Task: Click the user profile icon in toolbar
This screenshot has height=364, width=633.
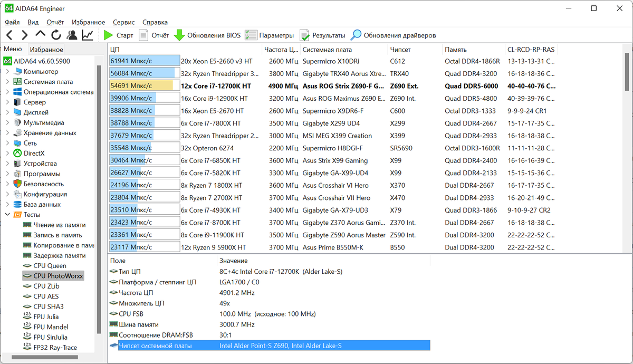Action: pyautogui.click(x=72, y=35)
